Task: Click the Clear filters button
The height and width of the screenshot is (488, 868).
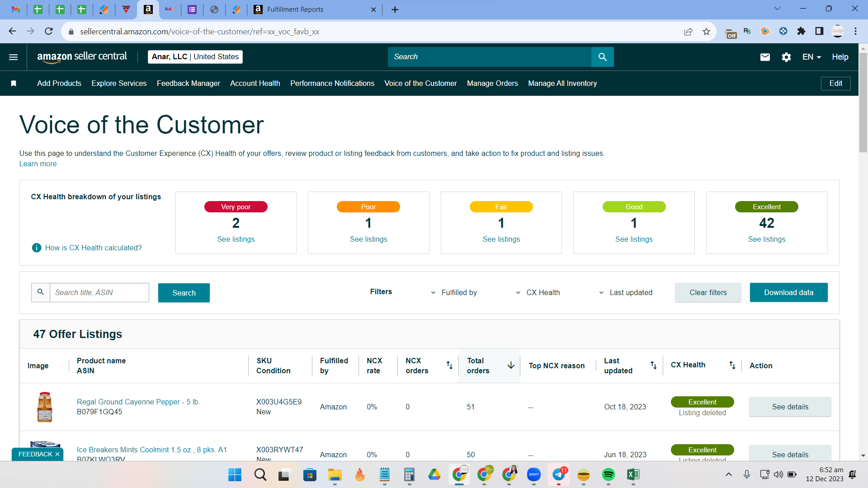Action: [708, 292]
